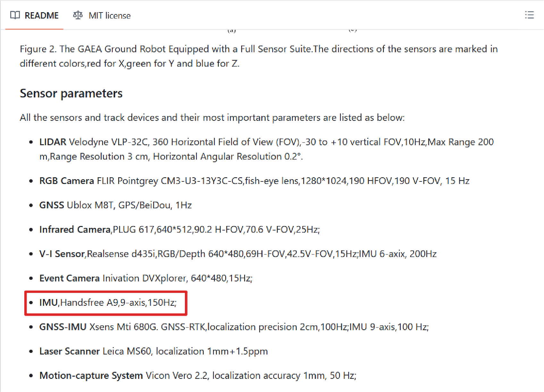Viewport: 544px width, 392px height.
Task: Select the RGB Camera list entry
Action: coord(254,181)
